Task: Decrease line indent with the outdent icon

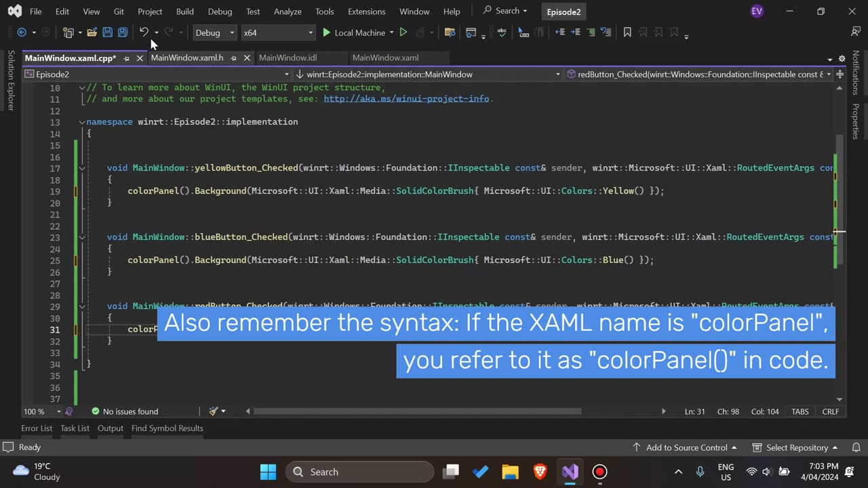Action: point(560,33)
